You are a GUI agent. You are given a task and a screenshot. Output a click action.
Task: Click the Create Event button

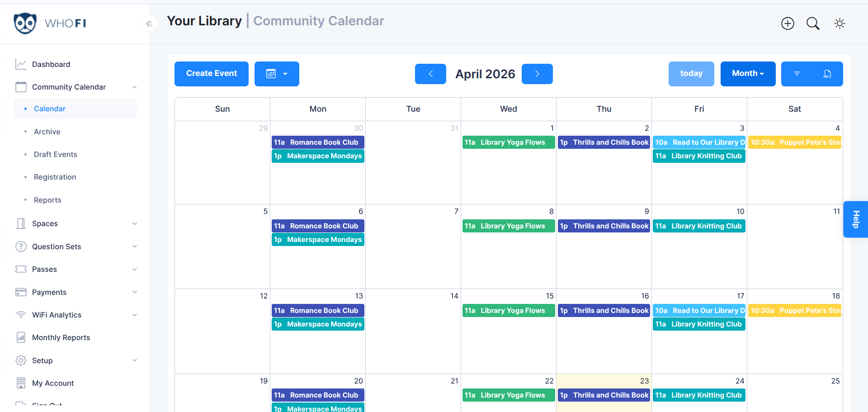(212, 74)
